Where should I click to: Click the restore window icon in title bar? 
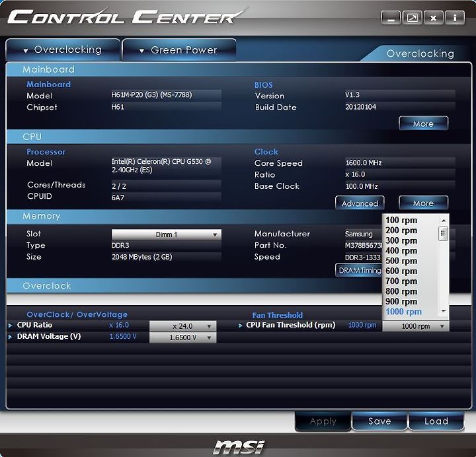[412, 18]
